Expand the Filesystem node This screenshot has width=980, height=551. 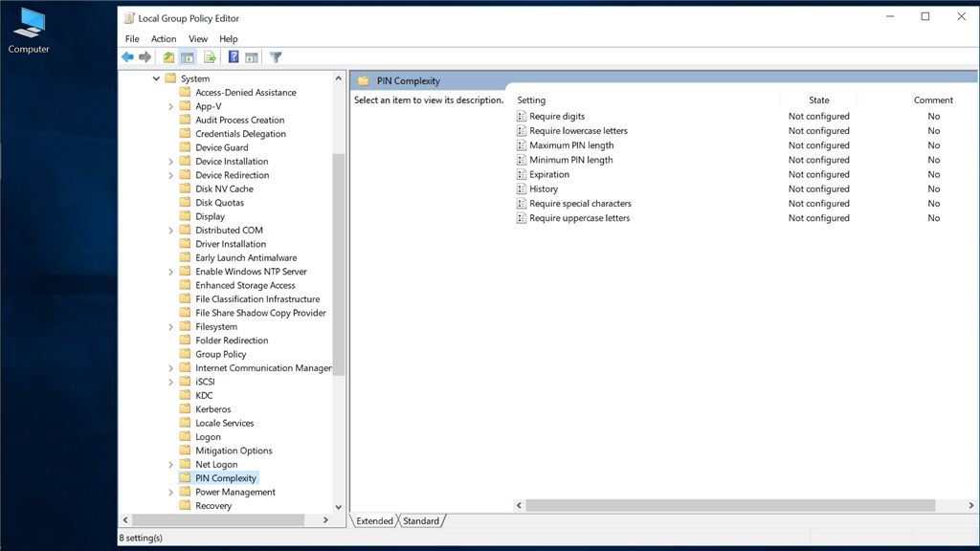point(170,327)
